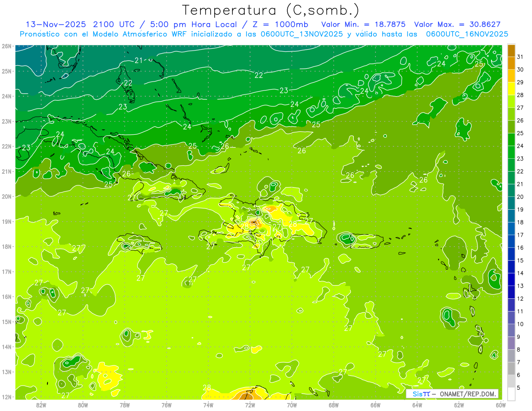The image size is (532, 411).
Task: Click the 24N latitude axis label
Action: coord(7,96)
